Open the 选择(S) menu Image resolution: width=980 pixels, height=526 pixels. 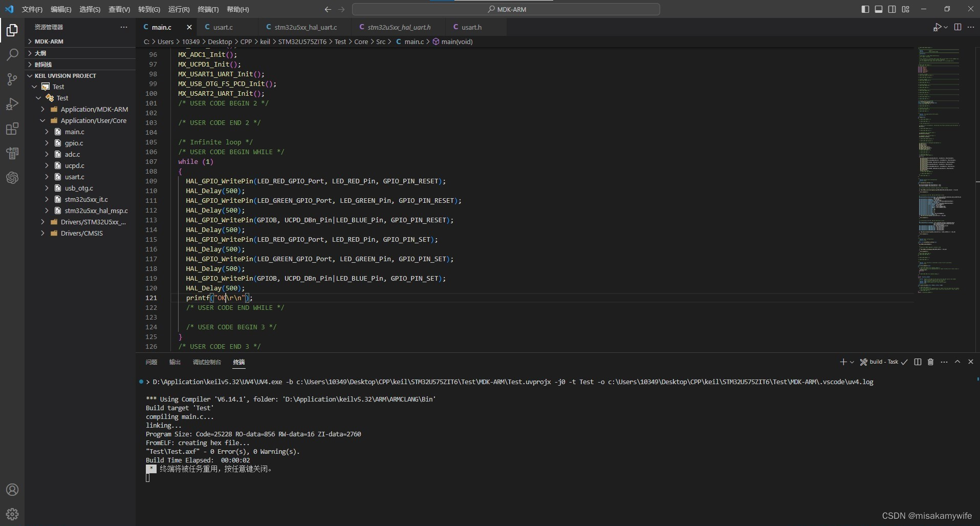click(x=90, y=9)
